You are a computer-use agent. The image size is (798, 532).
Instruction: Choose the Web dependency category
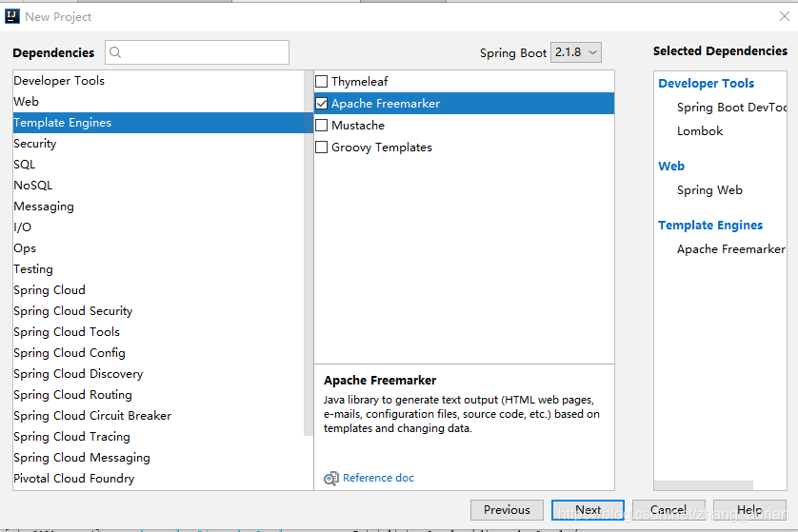click(27, 102)
